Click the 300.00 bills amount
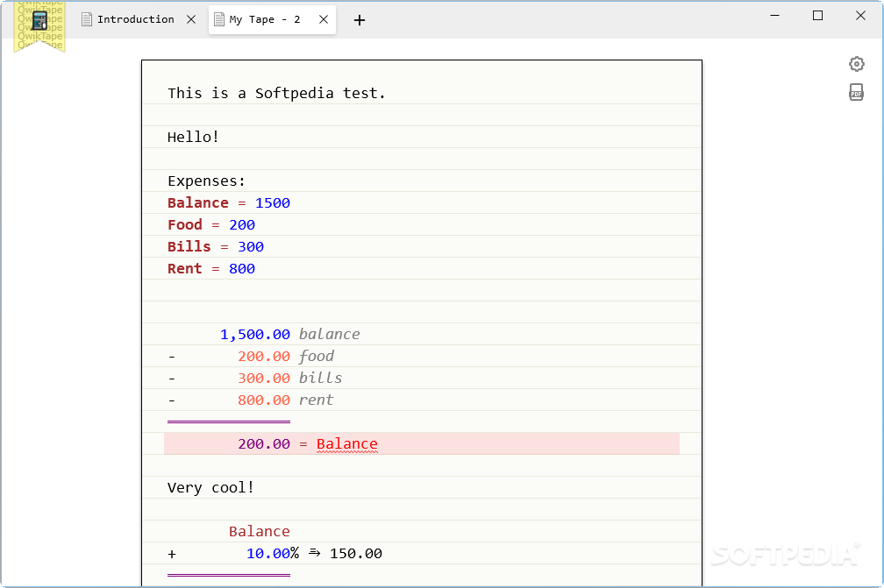Screen dimensions: 884x588 coord(264,379)
